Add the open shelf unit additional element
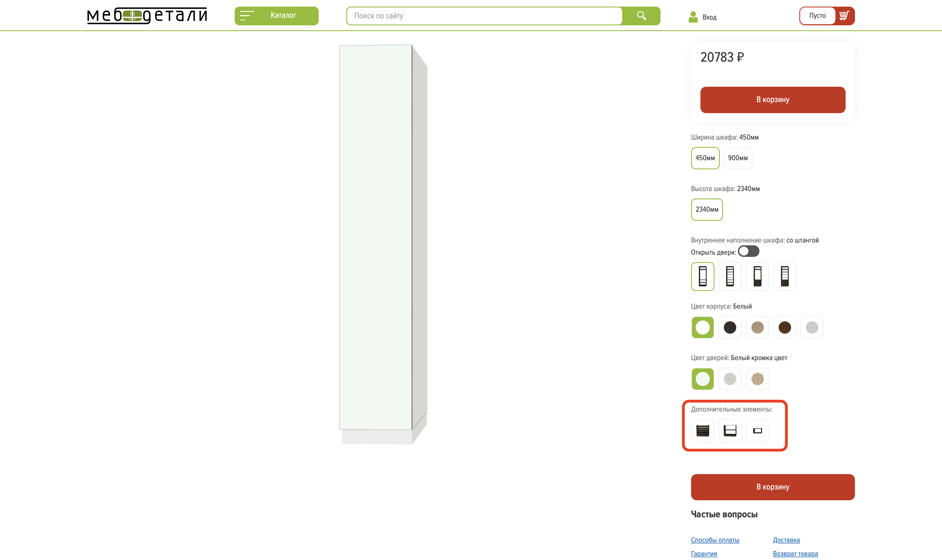The width and height of the screenshot is (942, 560). 730,430
